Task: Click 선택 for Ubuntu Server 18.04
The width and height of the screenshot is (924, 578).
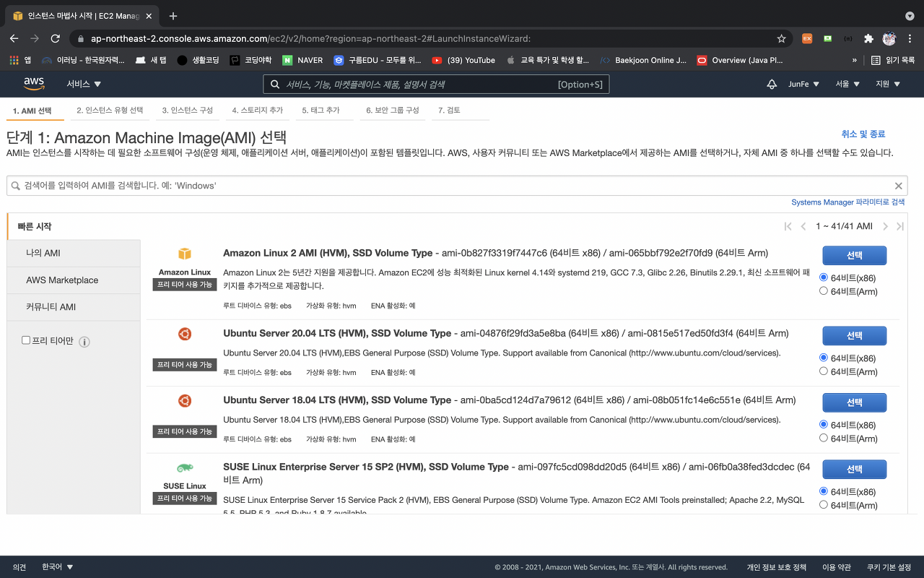Action: tap(855, 402)
